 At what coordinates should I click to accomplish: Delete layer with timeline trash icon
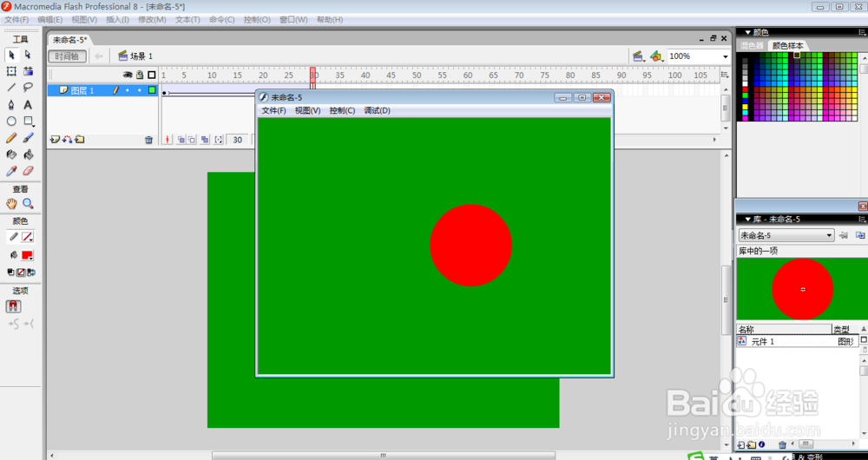pos(148,140)
